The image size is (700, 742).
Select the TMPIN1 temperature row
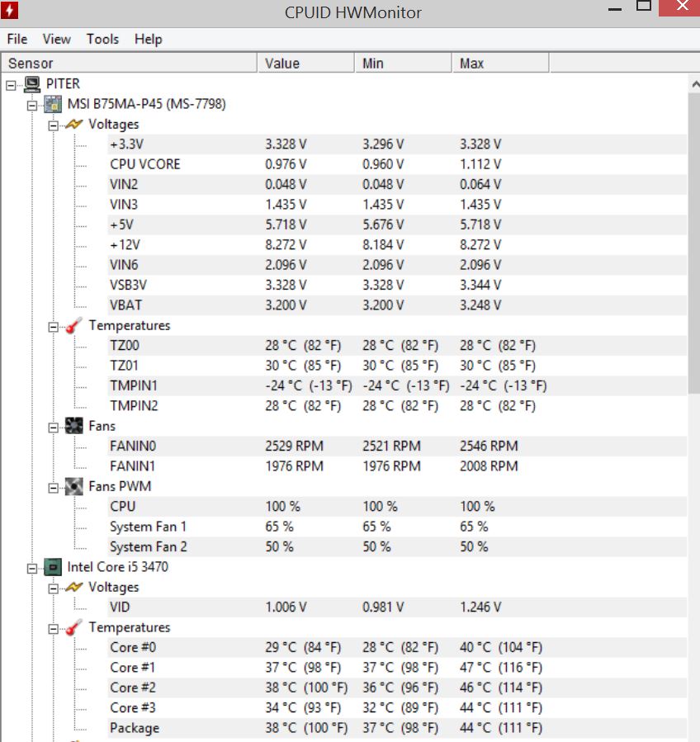click(396, 385)
